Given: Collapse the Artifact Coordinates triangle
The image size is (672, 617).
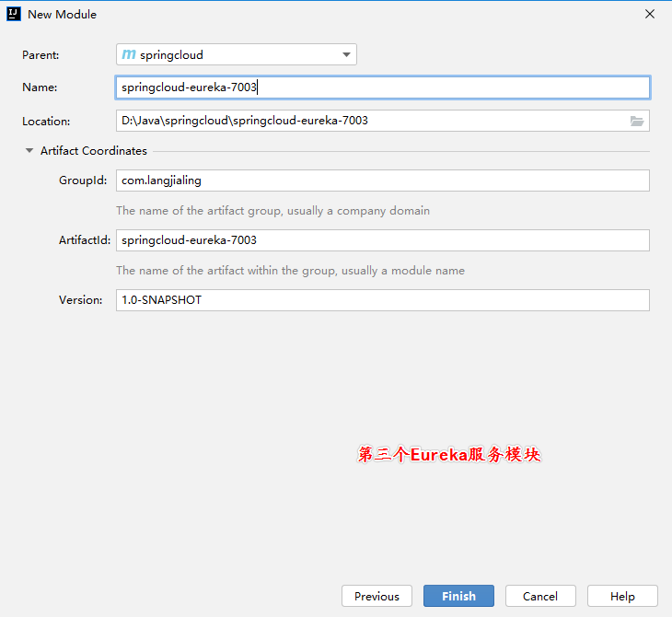Looking at the screenshot, I should 29,151.
